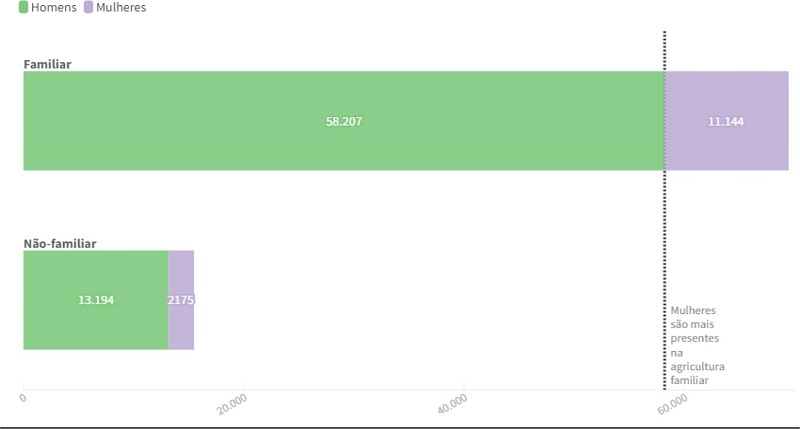This screenshot has width=800, height=429.
Task: Click the purple Mulheres legend swatch
Action: (88, 7)
